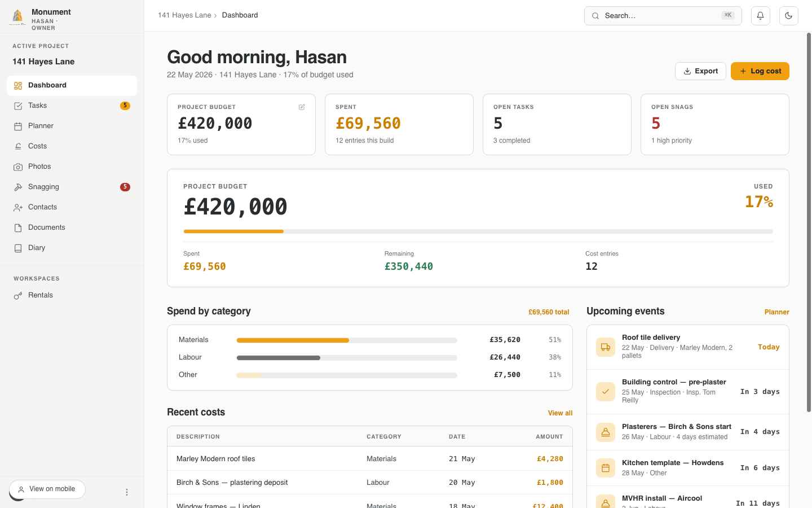The image size is (812, 508).
Task: Click the Rentals key icon
Action: (18, 296)
